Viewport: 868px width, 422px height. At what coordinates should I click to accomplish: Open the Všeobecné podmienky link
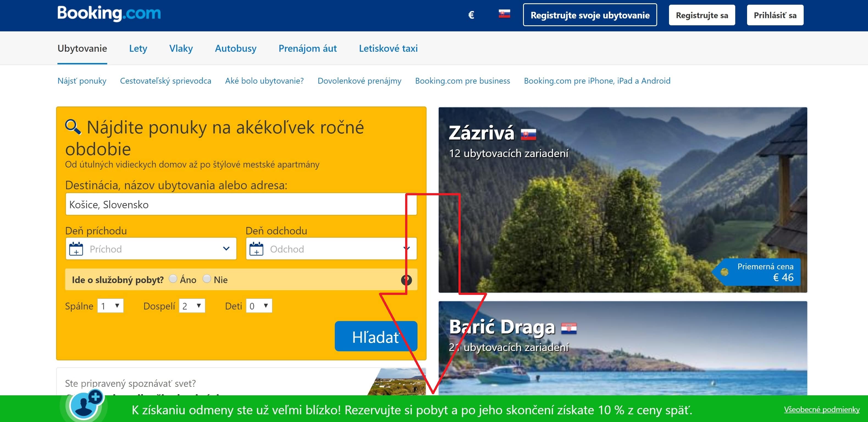point(822,409)
